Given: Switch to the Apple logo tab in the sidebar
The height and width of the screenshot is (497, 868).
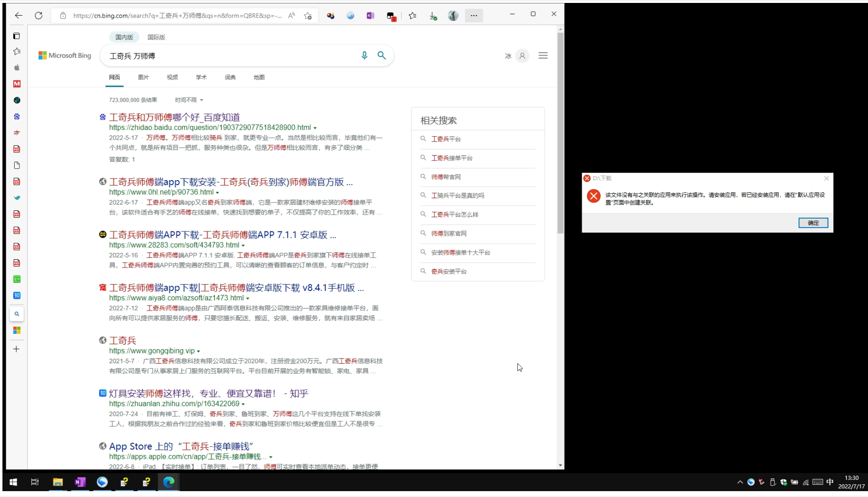Looking at the screenshot, I should 17,67.
